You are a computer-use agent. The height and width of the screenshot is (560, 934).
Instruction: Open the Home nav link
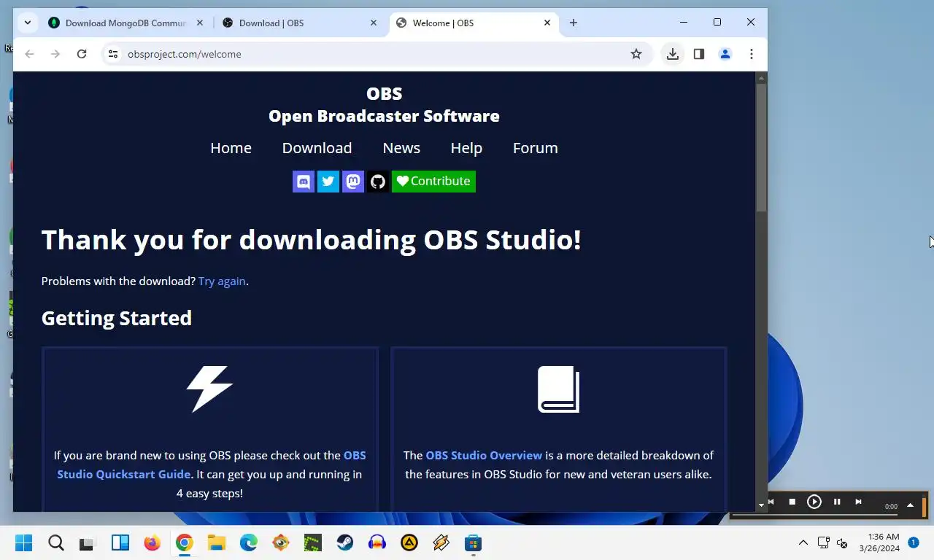click(x=231, y=148)
